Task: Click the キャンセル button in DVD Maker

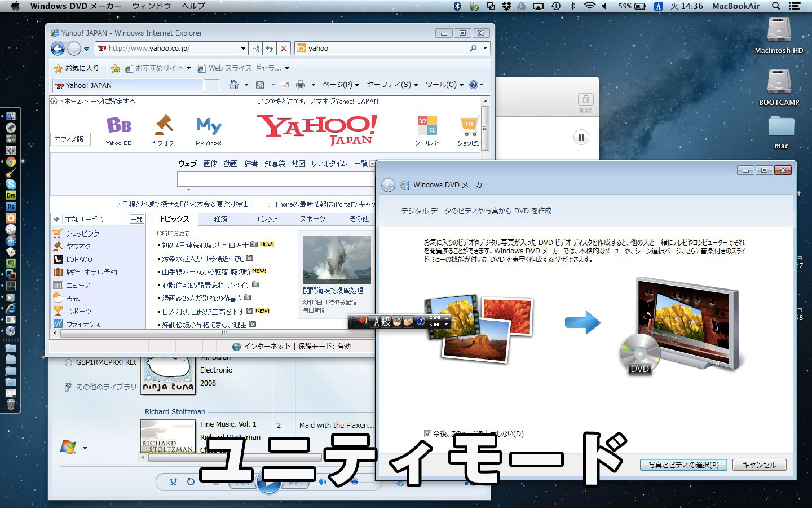Action: click(x=760, y=465)
